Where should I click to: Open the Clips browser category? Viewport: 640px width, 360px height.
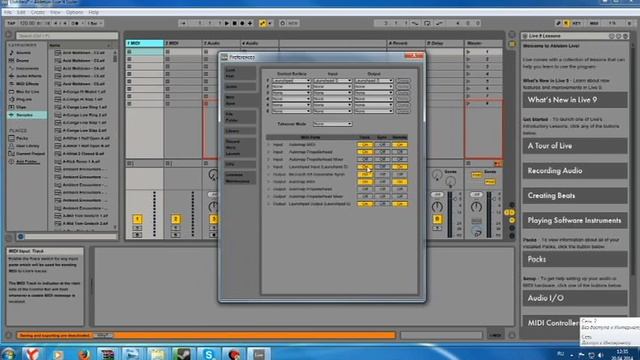click(x=21, y=107)
